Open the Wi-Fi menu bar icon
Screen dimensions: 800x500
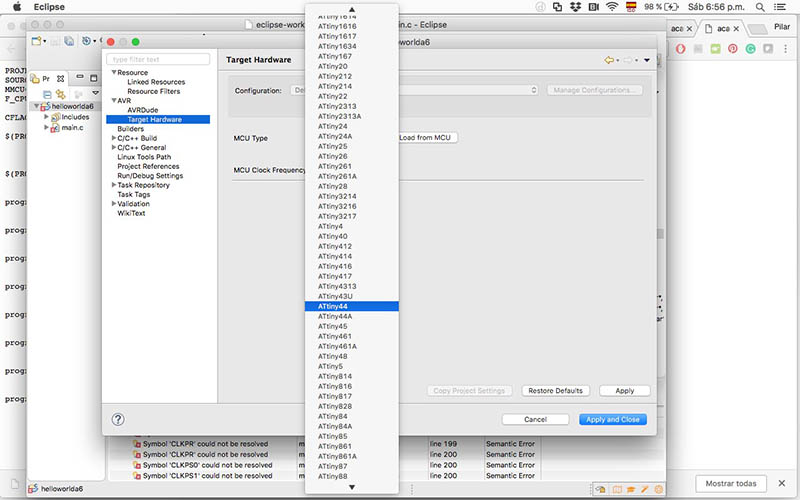coord(612,7)
